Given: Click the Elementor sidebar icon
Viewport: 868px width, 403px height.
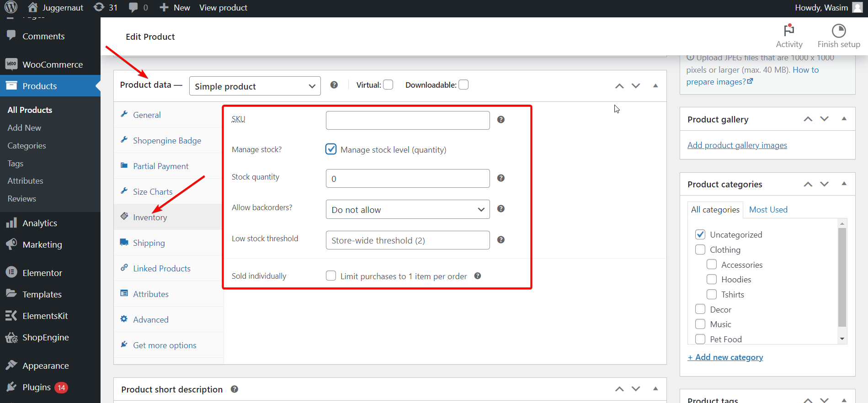Looking at the screenshot, I should pyautogui.click(x=11, y=272).
